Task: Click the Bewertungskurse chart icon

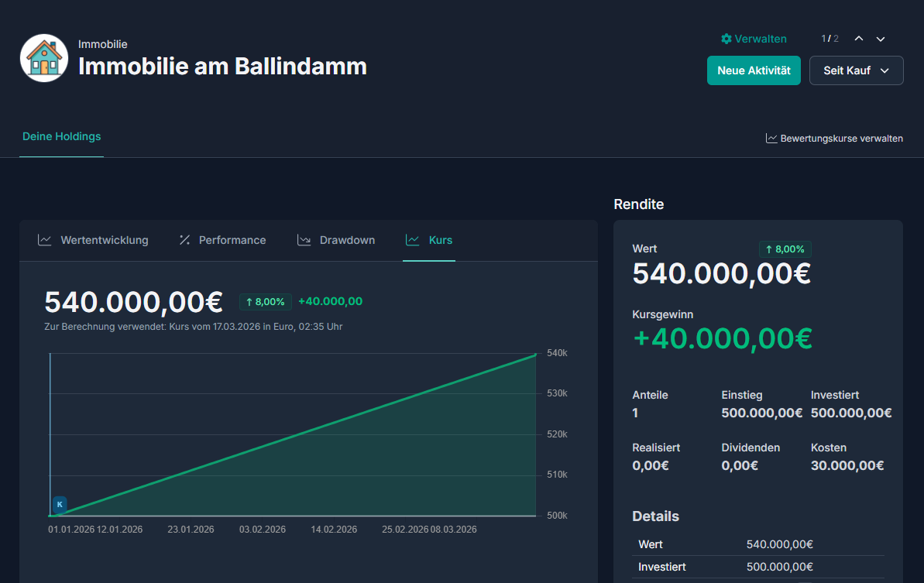Action: click(771, 139)
